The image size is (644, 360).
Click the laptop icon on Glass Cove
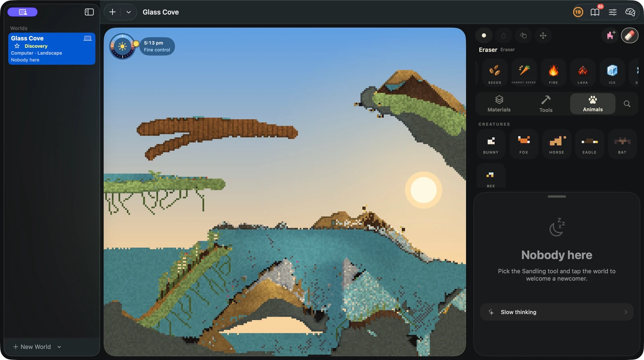(87, 38)
